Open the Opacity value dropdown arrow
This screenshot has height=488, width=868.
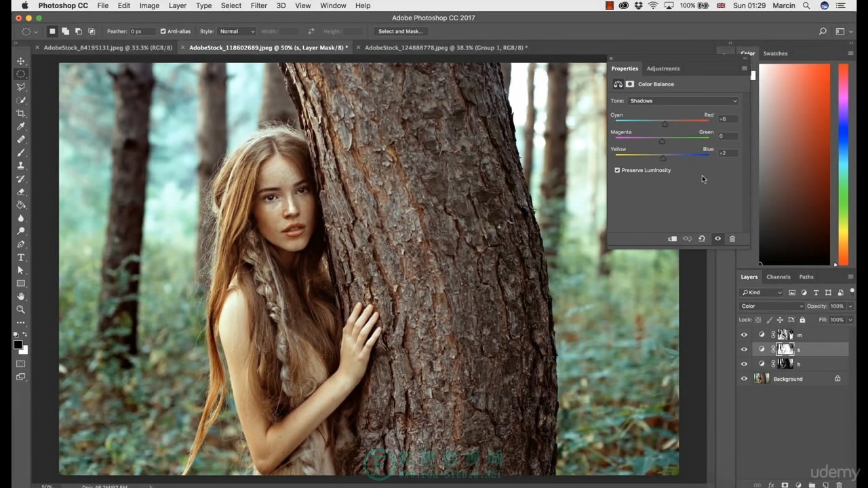[x=850, y=306]
